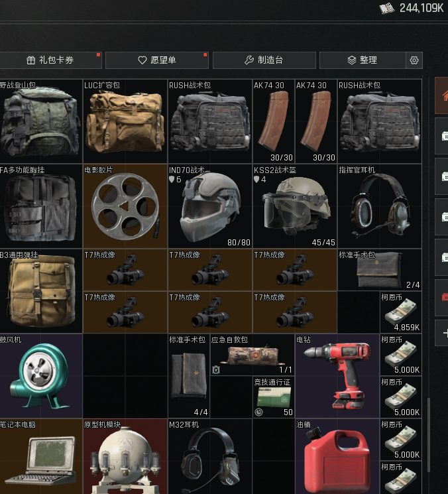Select the teal 鼓风机 blower

pyautogui.click(x=40, y=376)
